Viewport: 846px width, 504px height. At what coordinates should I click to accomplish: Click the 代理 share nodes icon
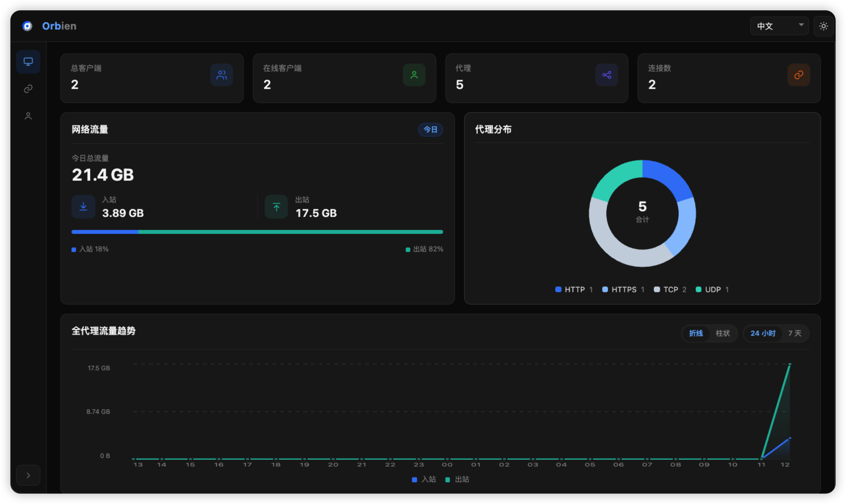[607, 75]
